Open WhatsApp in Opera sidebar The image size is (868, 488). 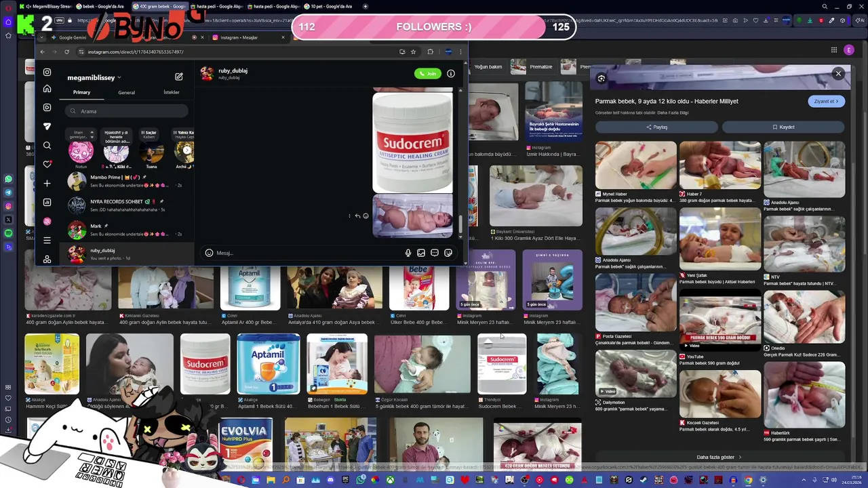[x=8, y=179]
